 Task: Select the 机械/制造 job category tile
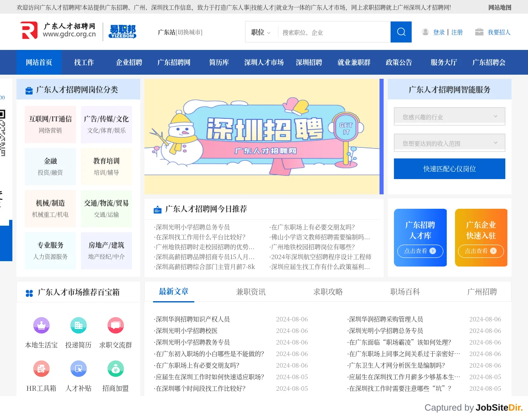50,209
